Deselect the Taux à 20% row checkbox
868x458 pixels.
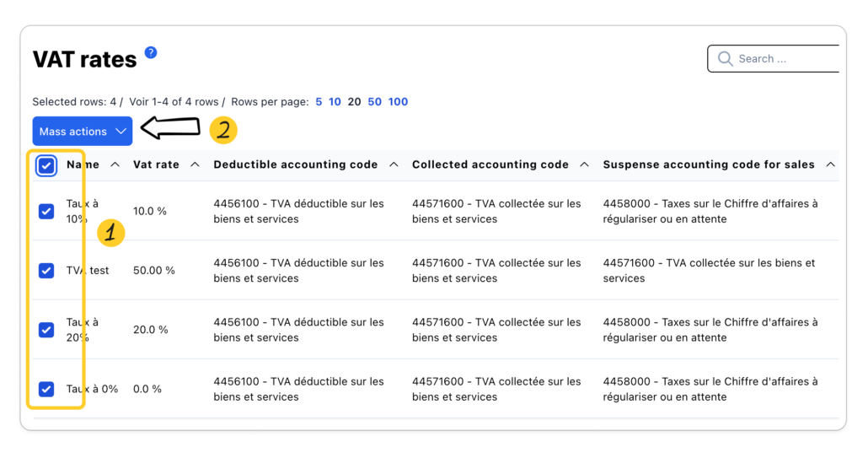pos(46,330)
